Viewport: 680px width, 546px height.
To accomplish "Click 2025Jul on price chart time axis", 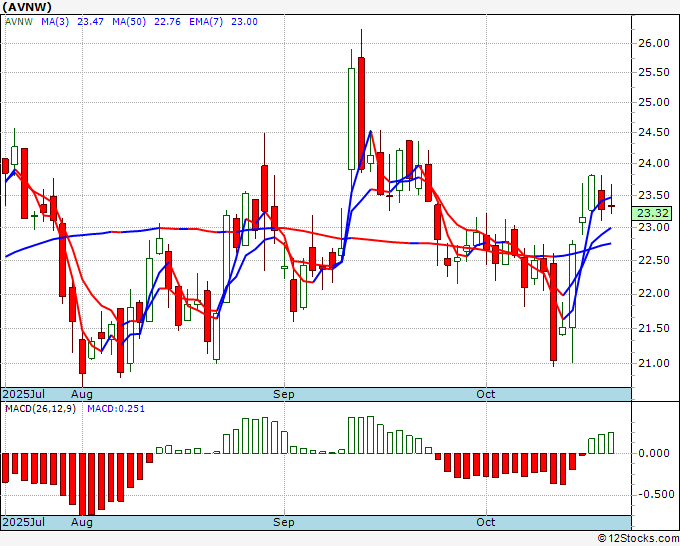I will 24,394.
